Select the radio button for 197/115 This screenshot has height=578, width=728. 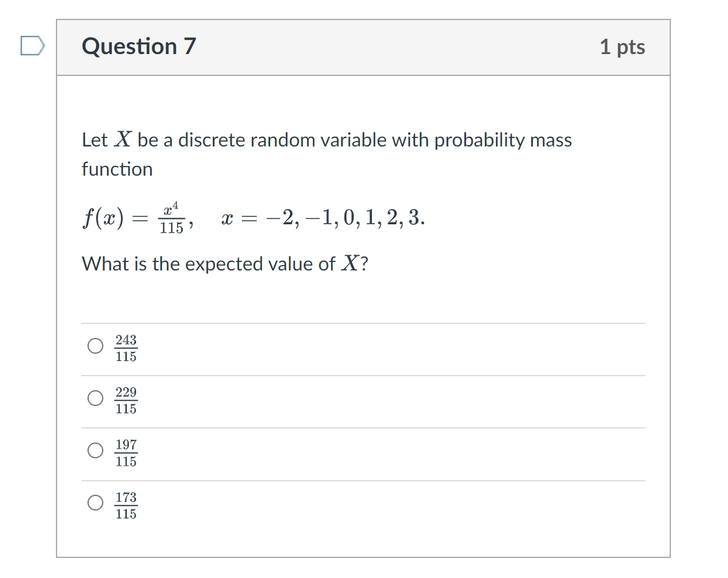coord(95,451)
